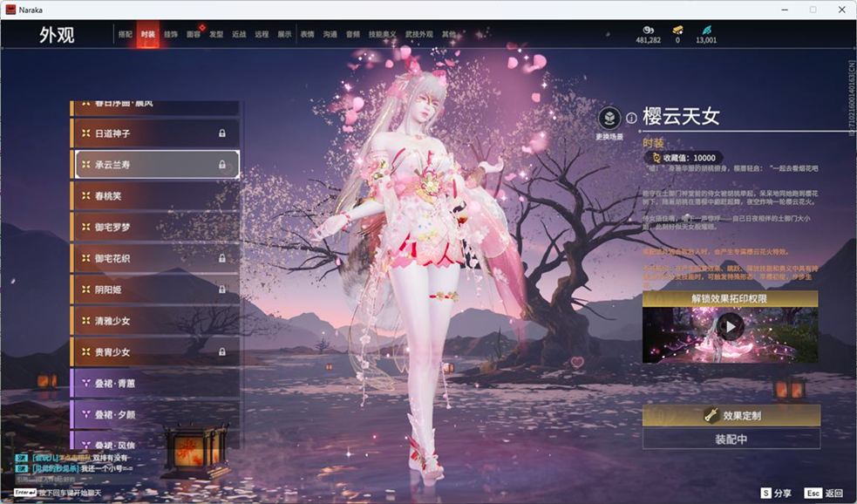Click the 解锁效果拓印权限 button

(x=731, y=298)
